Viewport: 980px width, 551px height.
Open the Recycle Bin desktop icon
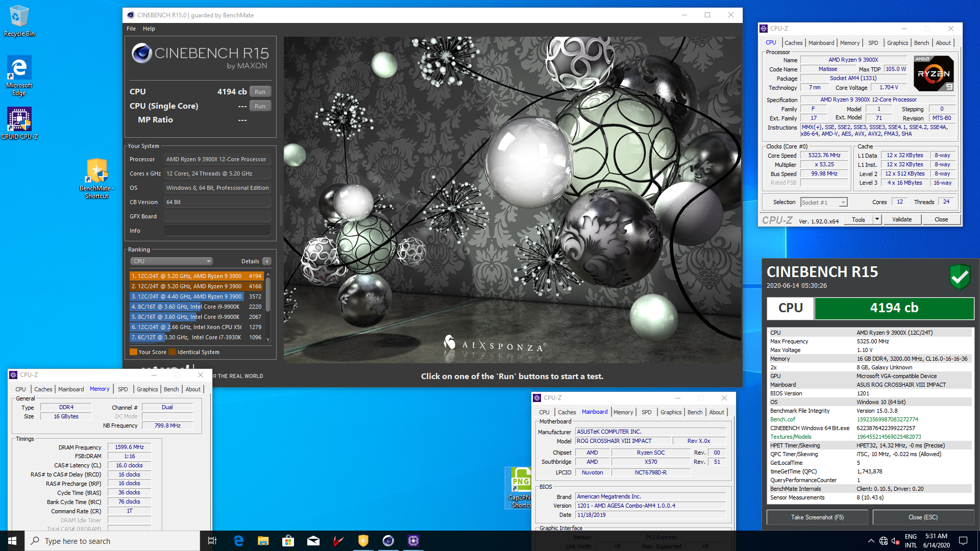tap(19, 21)
